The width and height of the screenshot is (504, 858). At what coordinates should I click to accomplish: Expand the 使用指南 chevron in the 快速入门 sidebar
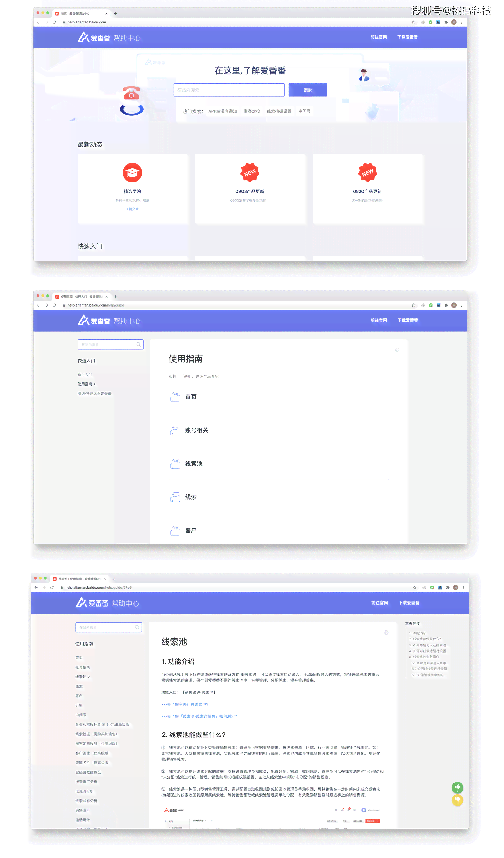95,384
